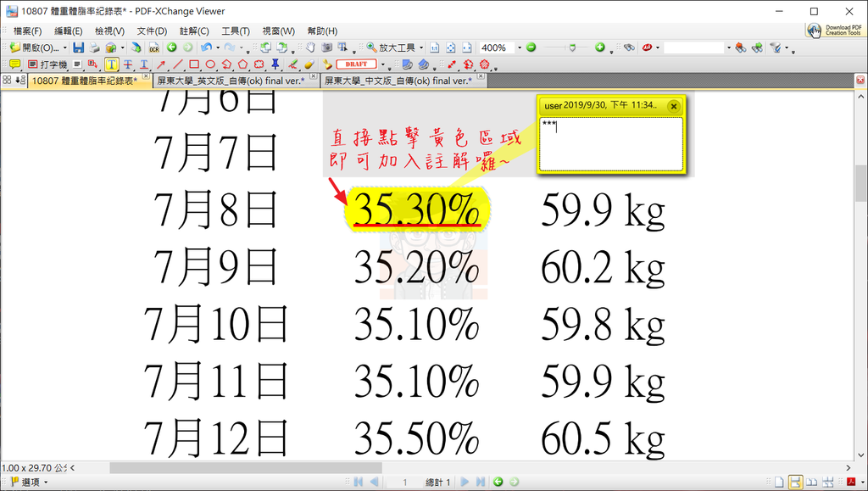
Task: Toggle continuous page layout in status bar
Action: click(x=795, y=483)
